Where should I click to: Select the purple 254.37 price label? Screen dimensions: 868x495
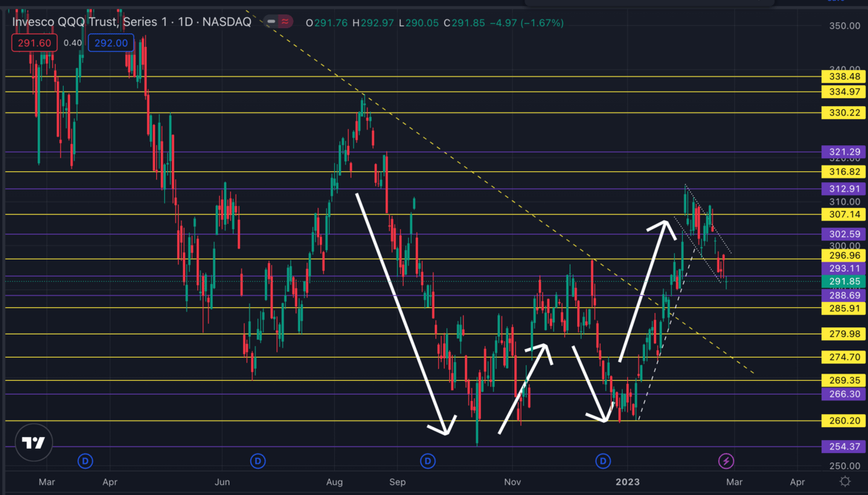pos(844,447)
